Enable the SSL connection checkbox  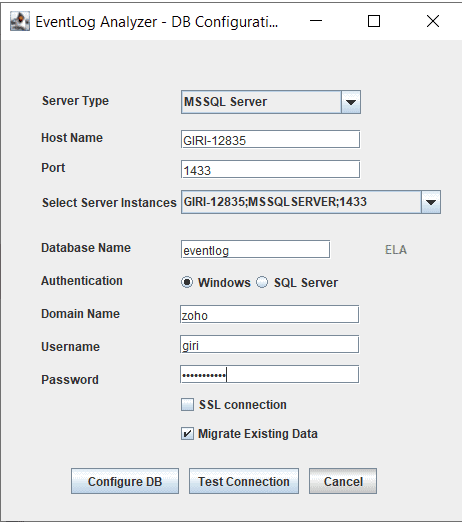187,405
